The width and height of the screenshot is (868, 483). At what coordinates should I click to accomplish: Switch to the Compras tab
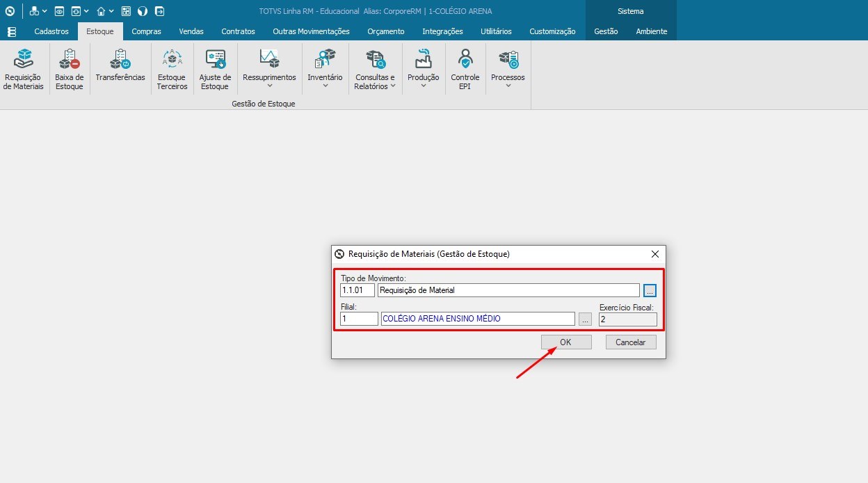tap(146, 31)
